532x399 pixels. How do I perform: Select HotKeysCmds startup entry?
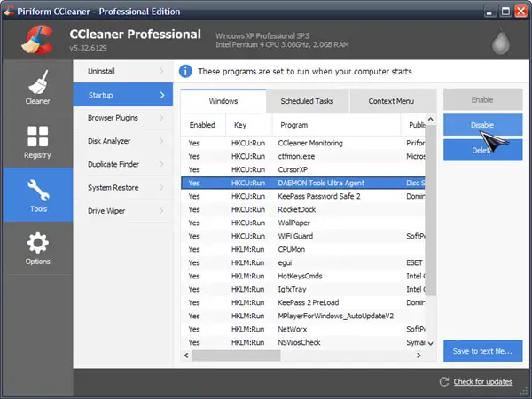click(x=303, y=276)
